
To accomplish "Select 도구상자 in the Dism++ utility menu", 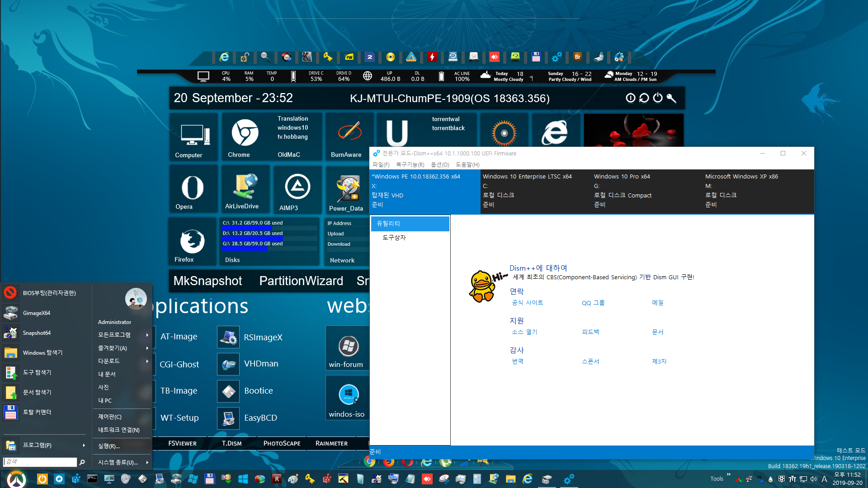I will point(394,237).
